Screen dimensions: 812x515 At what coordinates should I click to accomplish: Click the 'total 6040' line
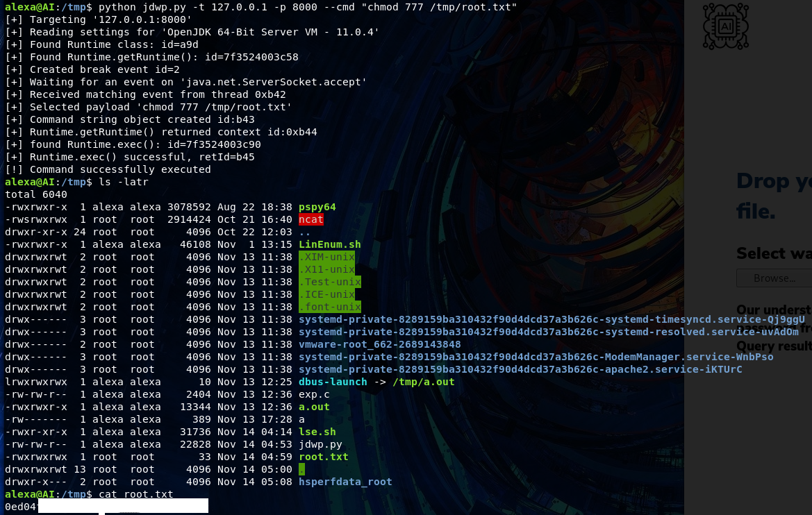[x=35, y=194]
